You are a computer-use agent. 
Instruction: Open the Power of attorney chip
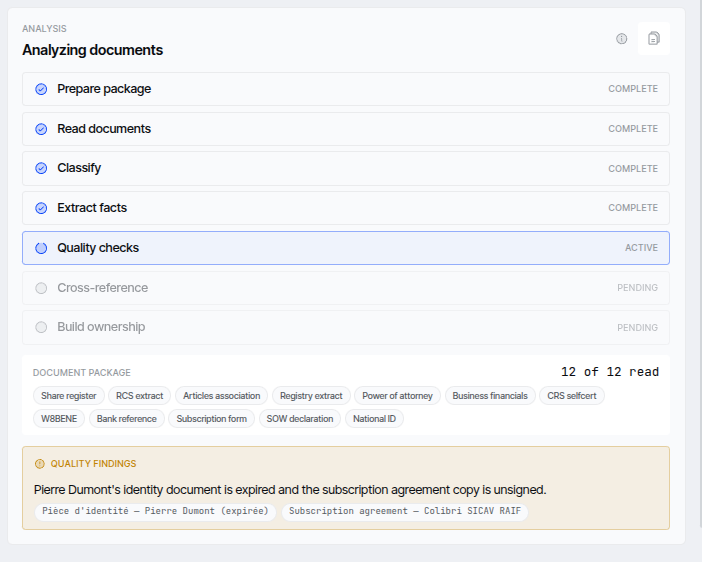pos(397,396)
